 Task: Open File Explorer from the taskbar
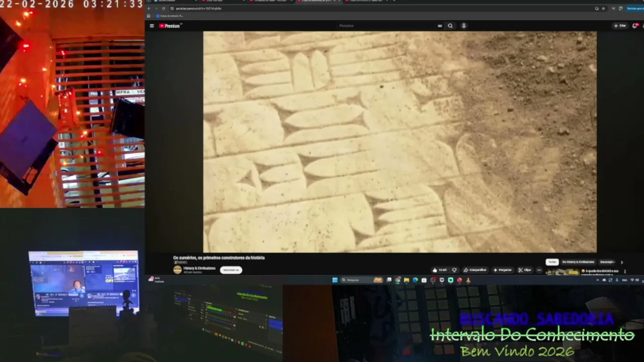[x=406, y=280]
